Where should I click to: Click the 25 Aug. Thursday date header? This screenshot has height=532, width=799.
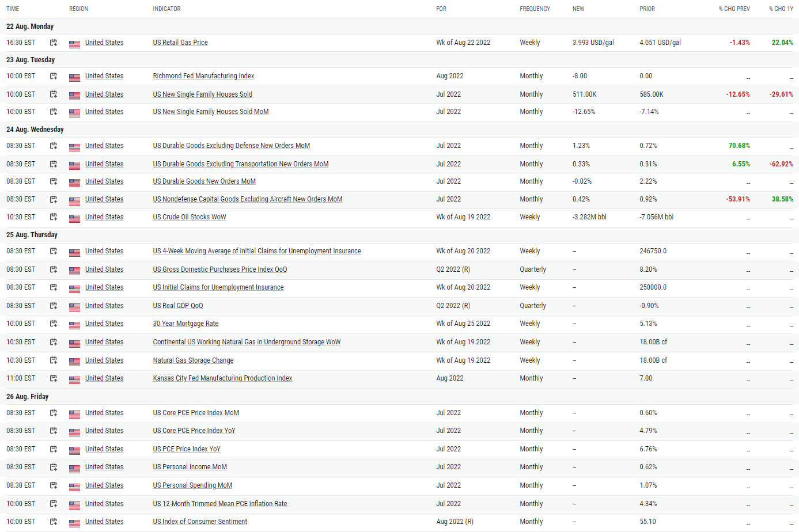[32, 235]
